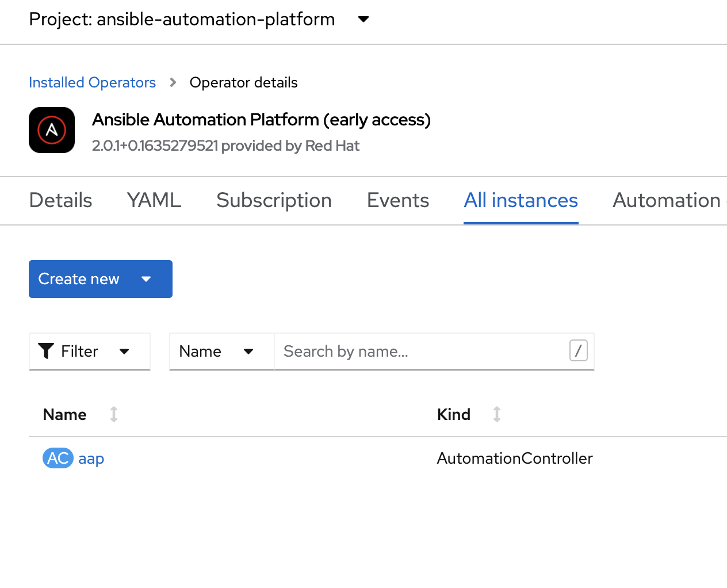The width and height of the screenshot is (727, 588).
Task: Go to the Events tab
Action: 398,200
